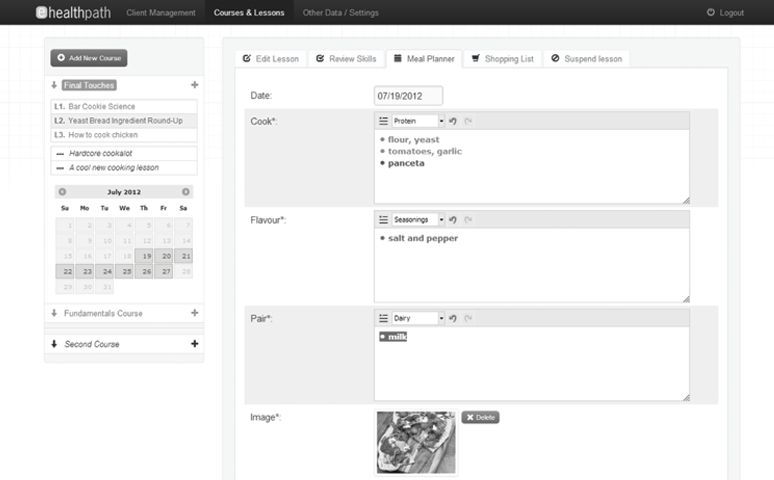This screenshot has height=480, width=774.
Task: Open the Protein dropdown in Cook editor
Action: point(417,121)
